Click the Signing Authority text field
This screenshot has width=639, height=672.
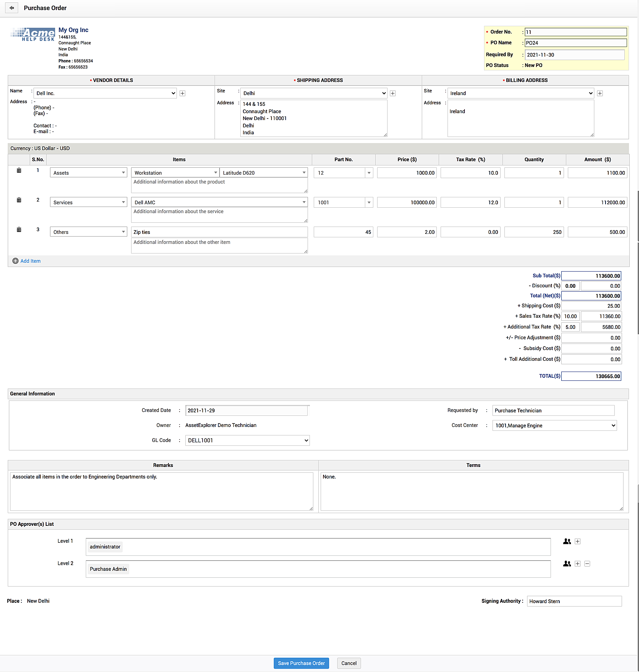(x=574, y=601)
